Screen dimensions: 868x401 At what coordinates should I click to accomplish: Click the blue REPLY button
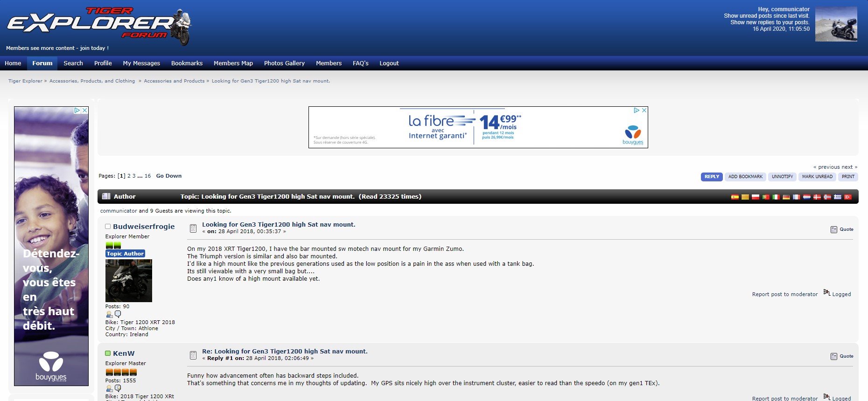coord(712,177)
